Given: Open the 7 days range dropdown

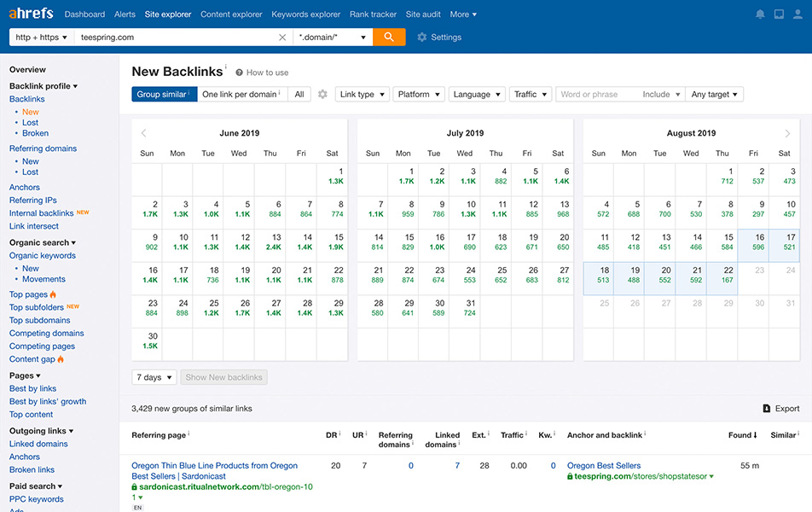Looking at the screenshot, I should [154, 377].
